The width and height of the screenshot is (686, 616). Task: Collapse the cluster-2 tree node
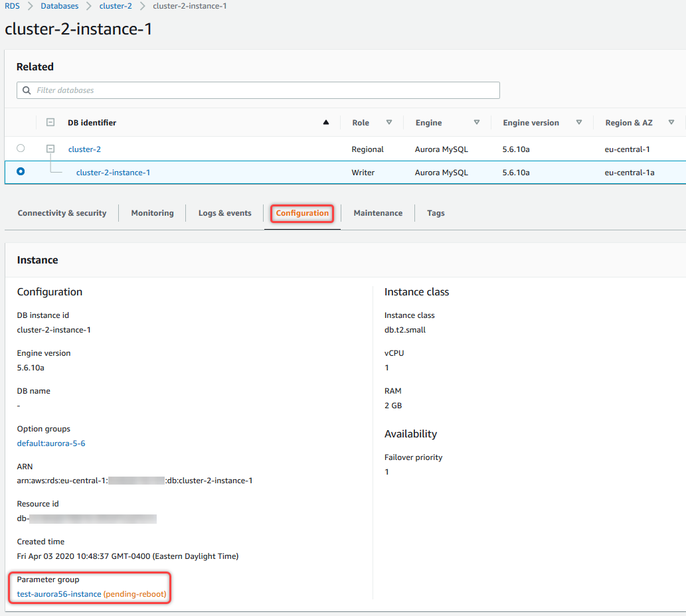(x=50, y=149)
